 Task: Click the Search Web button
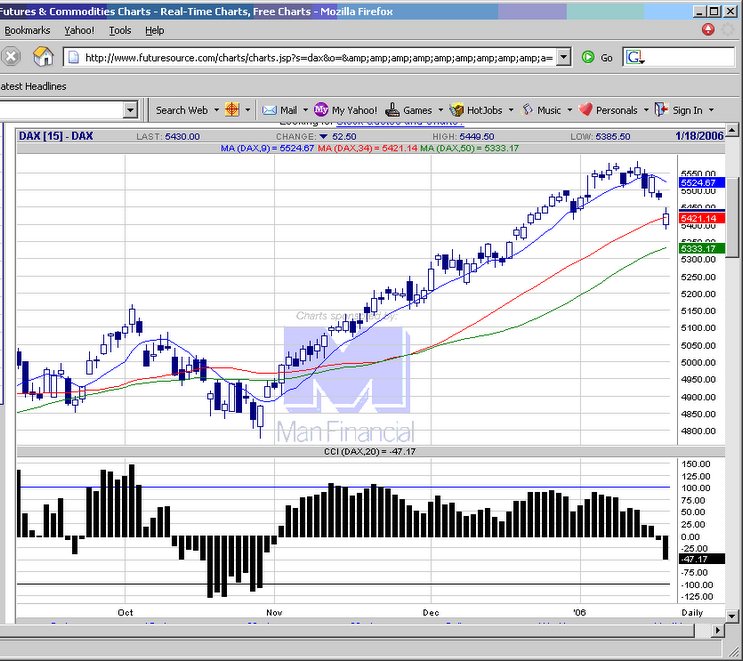click(x=182, y=110)
